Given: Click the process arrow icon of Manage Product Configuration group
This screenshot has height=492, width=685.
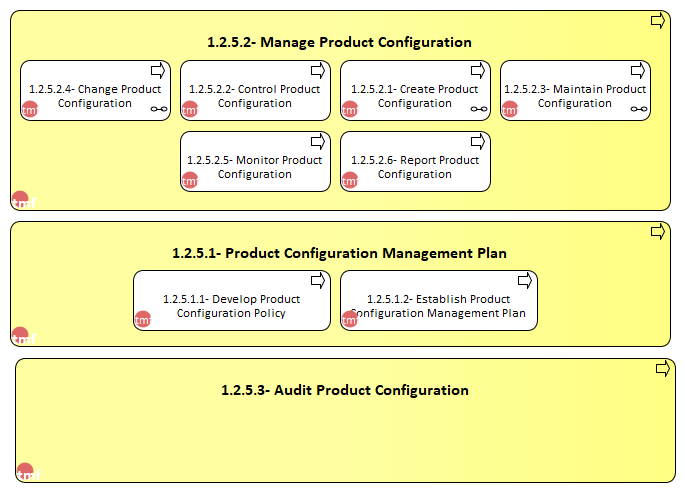Looking at the screenshot, I should tap(657, 21).
